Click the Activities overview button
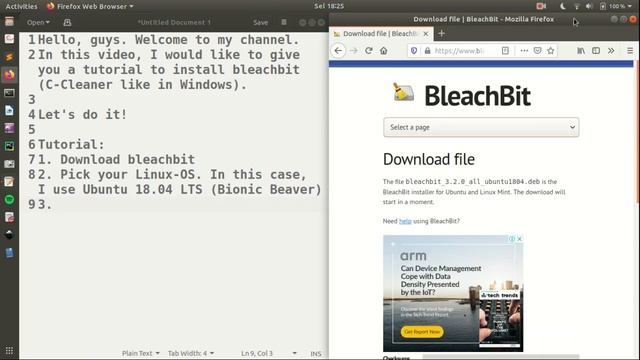 click(x=21, y=6)
